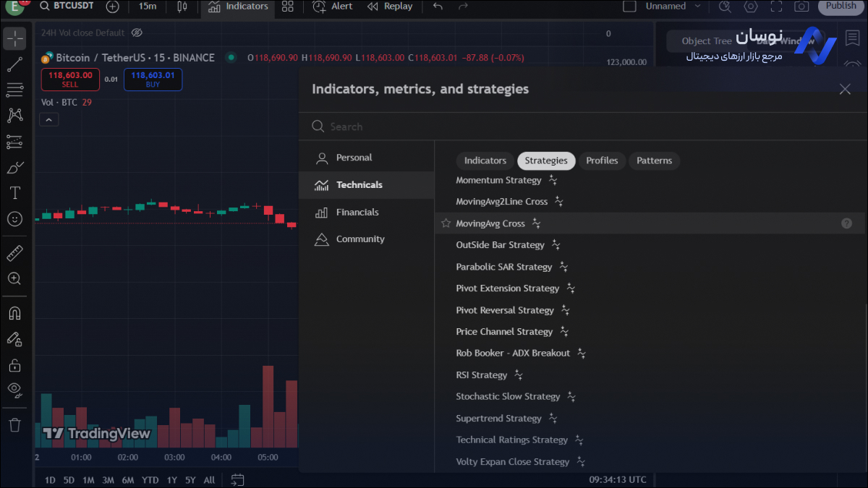Toggle stay in drawing mode
This screenshot has width=868, height=488.
[x=14, y=339]
